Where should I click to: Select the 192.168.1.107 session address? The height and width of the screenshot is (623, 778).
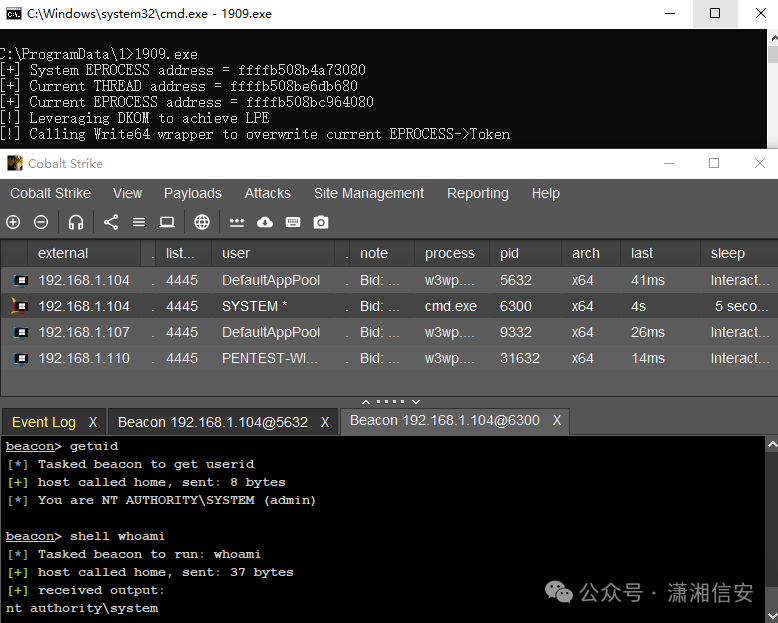[84, 332]
